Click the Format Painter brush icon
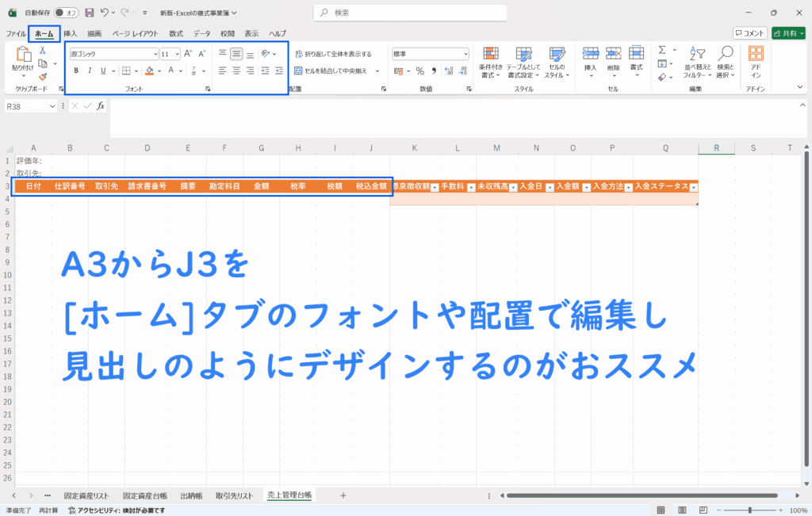 click(x=43, y=77)
